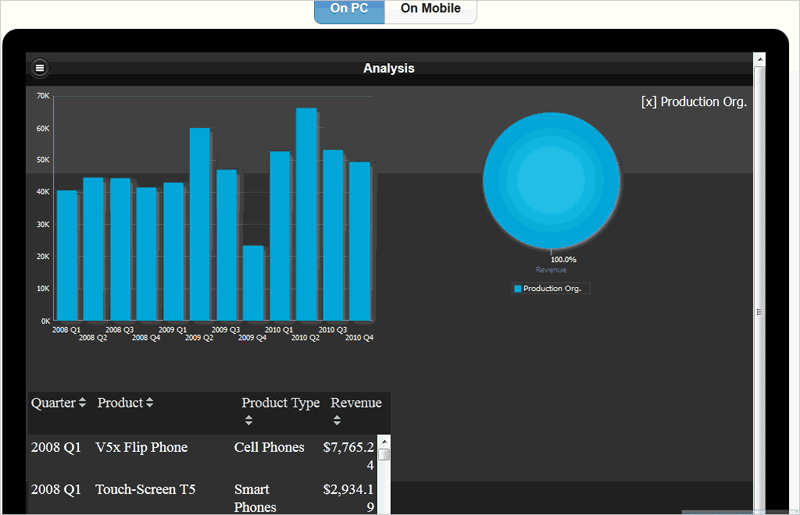Click the $7,765.24 revenue cell

(348, 456)
